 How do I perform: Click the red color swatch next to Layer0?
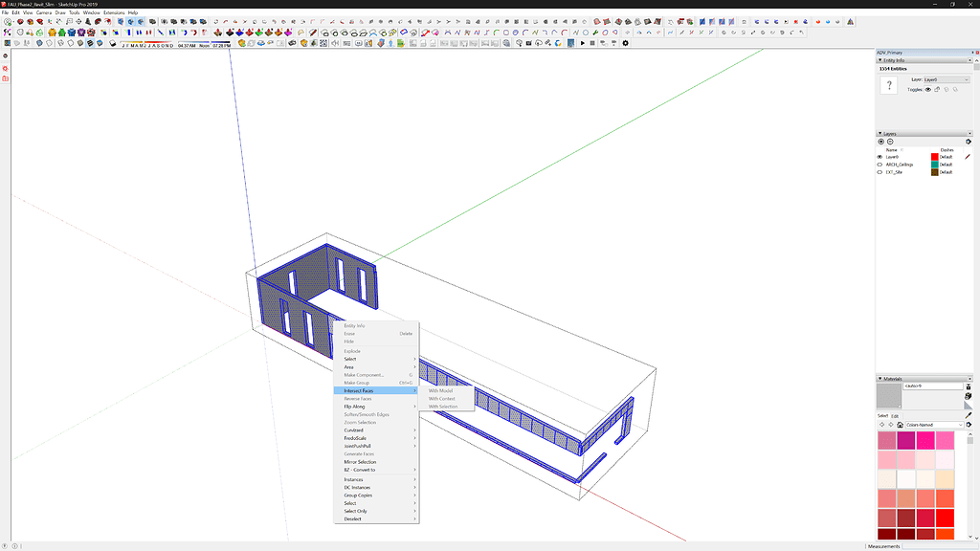point(934,156)
